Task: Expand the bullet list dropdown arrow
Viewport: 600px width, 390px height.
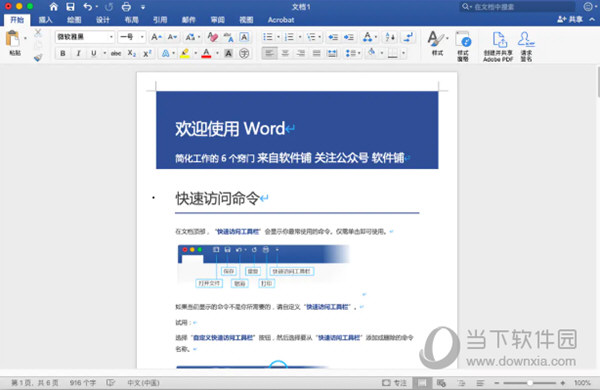Action: coord(278,37)
